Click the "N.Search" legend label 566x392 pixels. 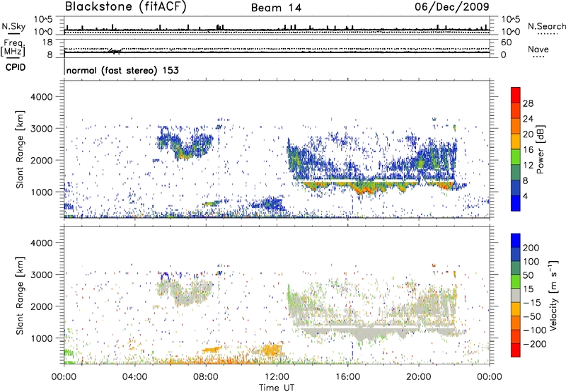546,26
